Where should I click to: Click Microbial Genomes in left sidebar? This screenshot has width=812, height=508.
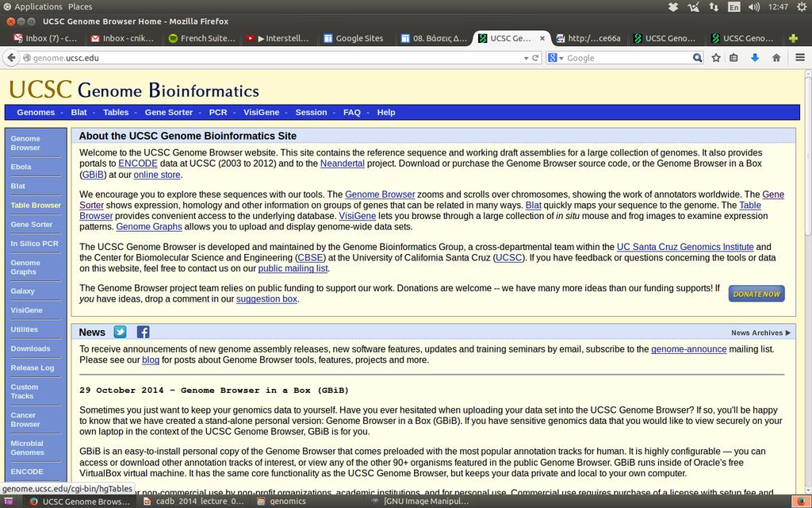click(x=28, y=448)
